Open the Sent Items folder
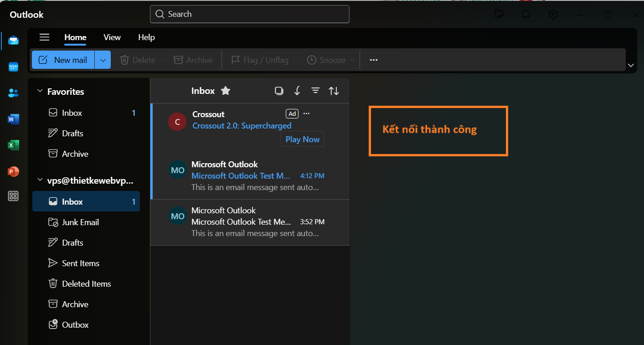This screenshot has width=644, height=345. pyautogui.click(x=86, y=263)
